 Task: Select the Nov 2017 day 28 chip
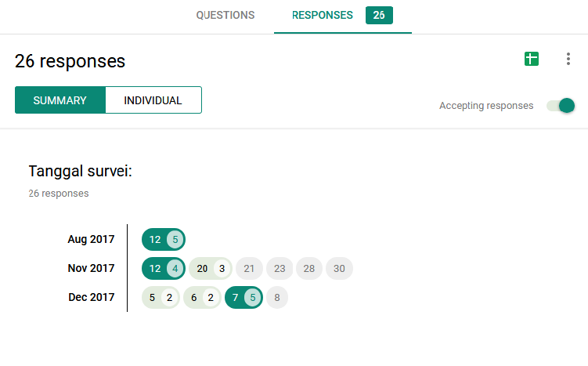309,269
